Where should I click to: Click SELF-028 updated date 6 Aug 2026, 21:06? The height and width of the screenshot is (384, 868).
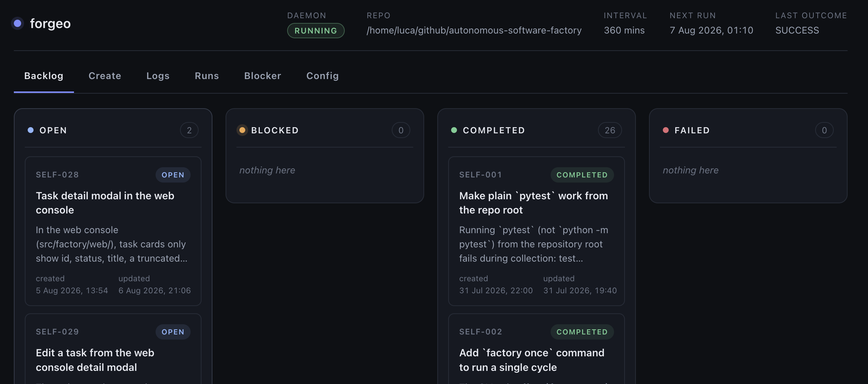pos(155,290)
